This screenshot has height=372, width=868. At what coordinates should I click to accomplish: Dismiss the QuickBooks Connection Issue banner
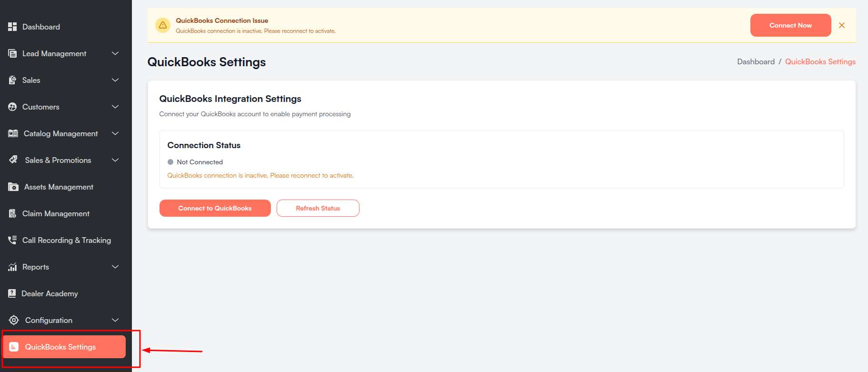pos(842,25)
